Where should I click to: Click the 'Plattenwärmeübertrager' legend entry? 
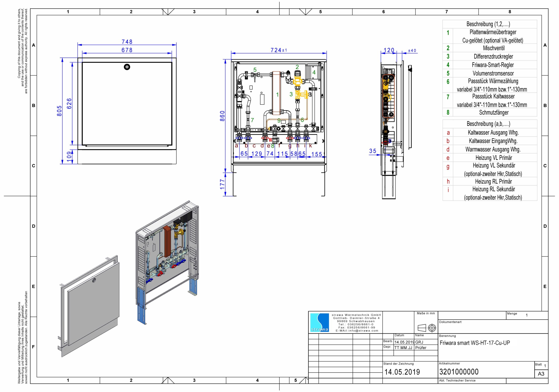point(493,32)
